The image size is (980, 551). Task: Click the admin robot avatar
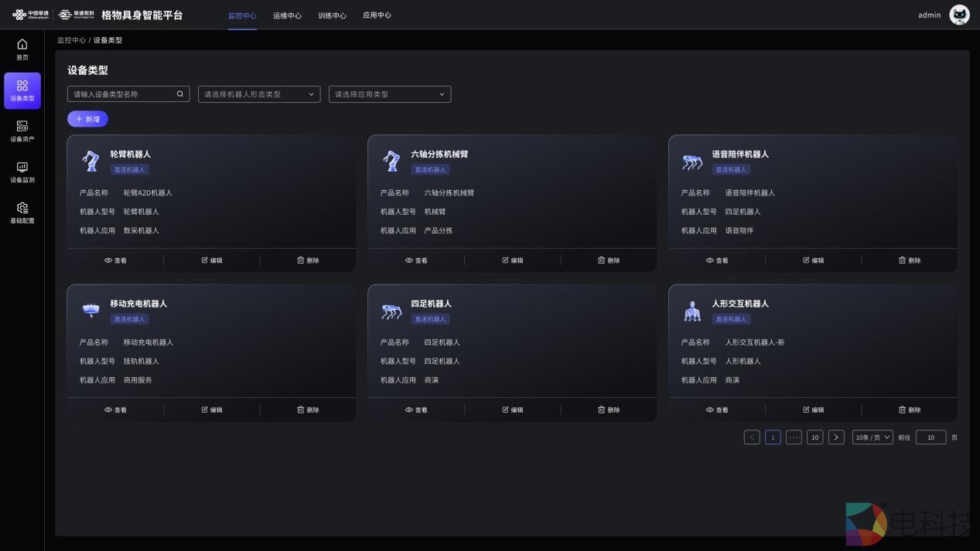click(959, 15)
